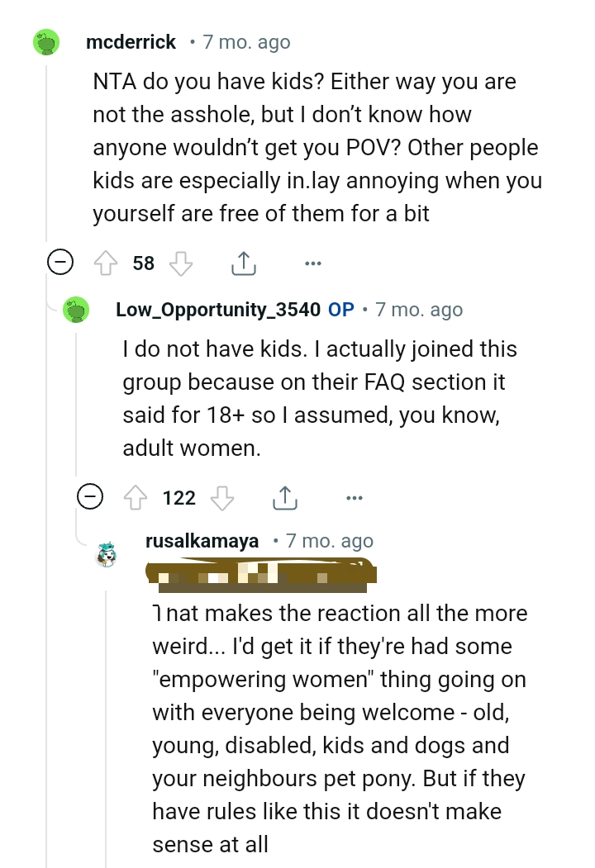Screen dimensions: 595x868
Task: Click the 122 vote count
Action: pyautogui.click(x=179, y=498)
